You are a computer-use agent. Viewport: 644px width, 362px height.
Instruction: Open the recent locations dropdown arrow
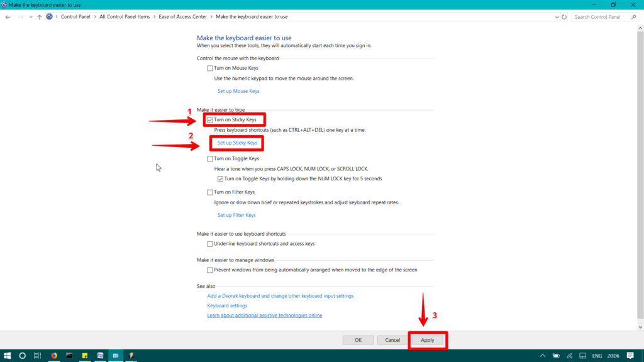[31, 17]
